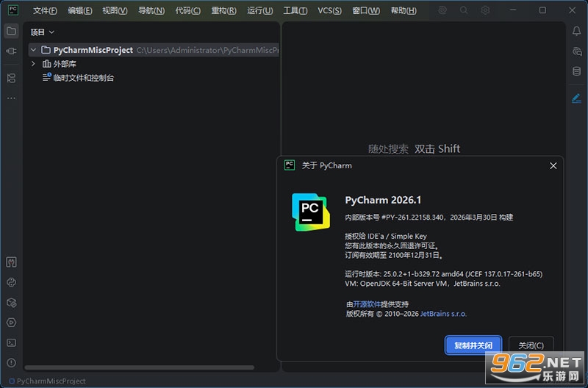This screenshot has width=588, height=388.
Task: Click the blue pencil icon in right sidebar
Action: 576,98
